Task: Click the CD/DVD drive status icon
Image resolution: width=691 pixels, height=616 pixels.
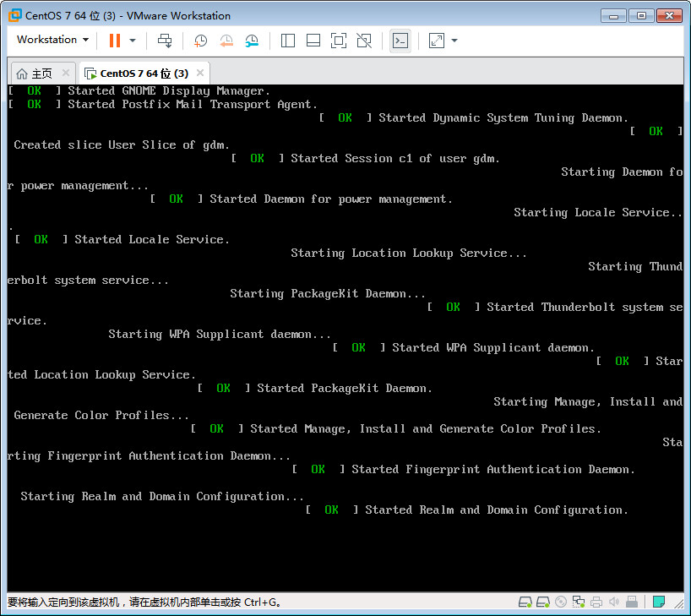Action: 560,601
